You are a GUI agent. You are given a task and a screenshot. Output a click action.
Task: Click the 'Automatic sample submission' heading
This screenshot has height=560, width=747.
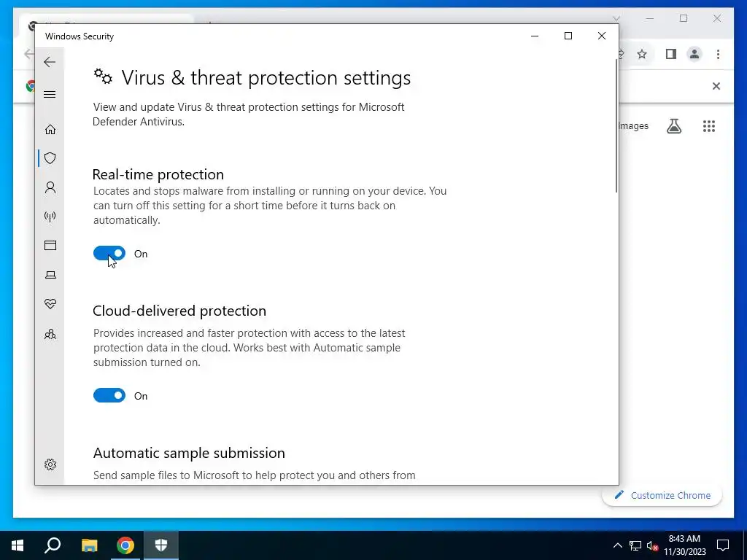tap(189, 453)
